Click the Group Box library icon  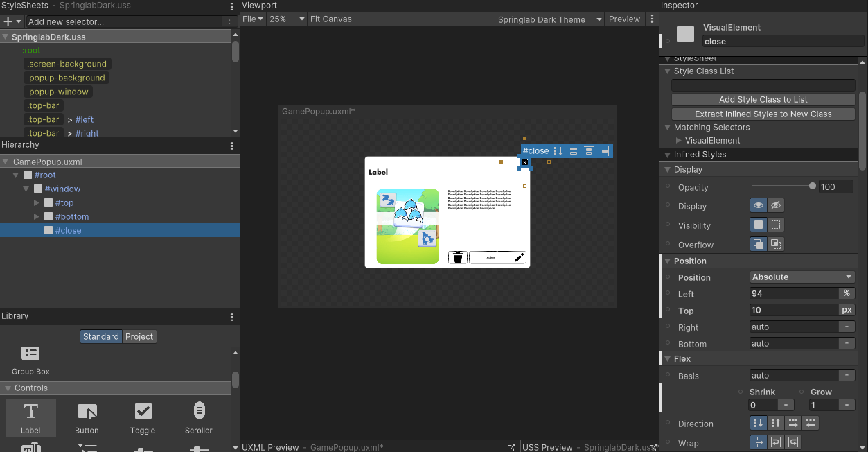(30, 354)
